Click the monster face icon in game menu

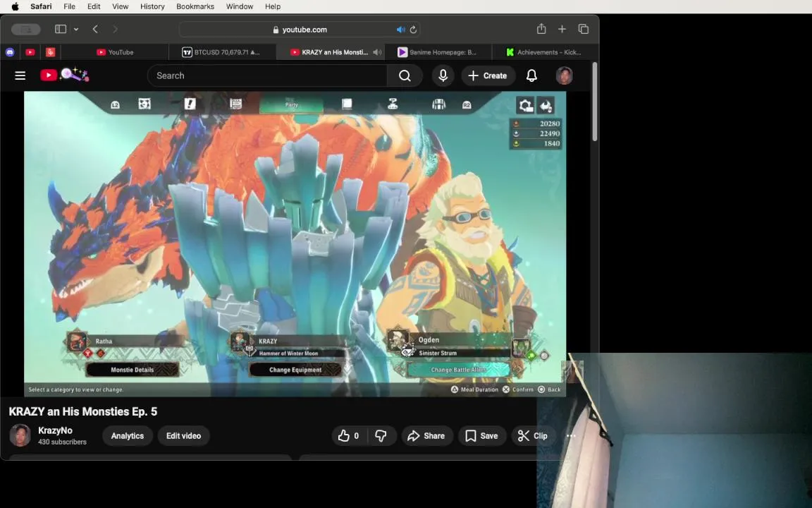click(144, 104)
